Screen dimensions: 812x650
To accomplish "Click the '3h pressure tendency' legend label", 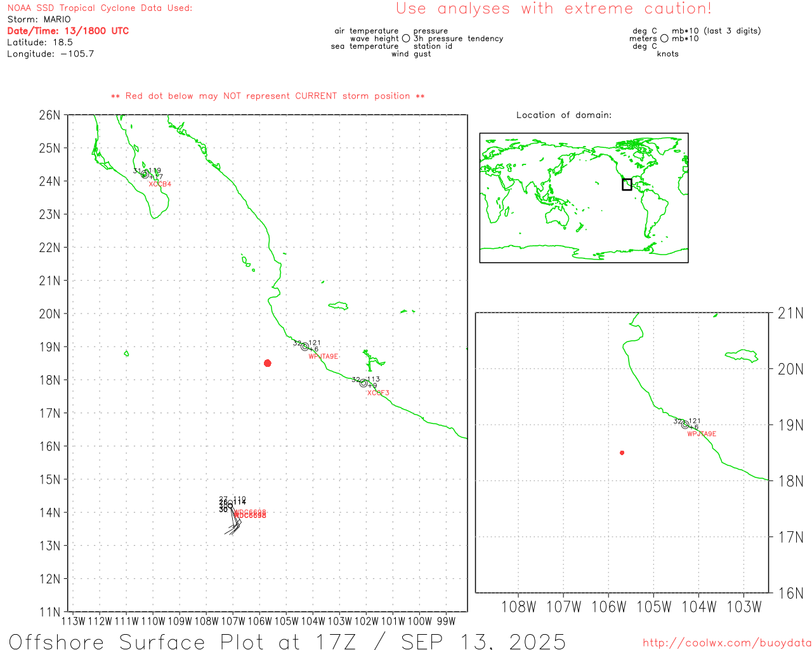I will (459, 39).
